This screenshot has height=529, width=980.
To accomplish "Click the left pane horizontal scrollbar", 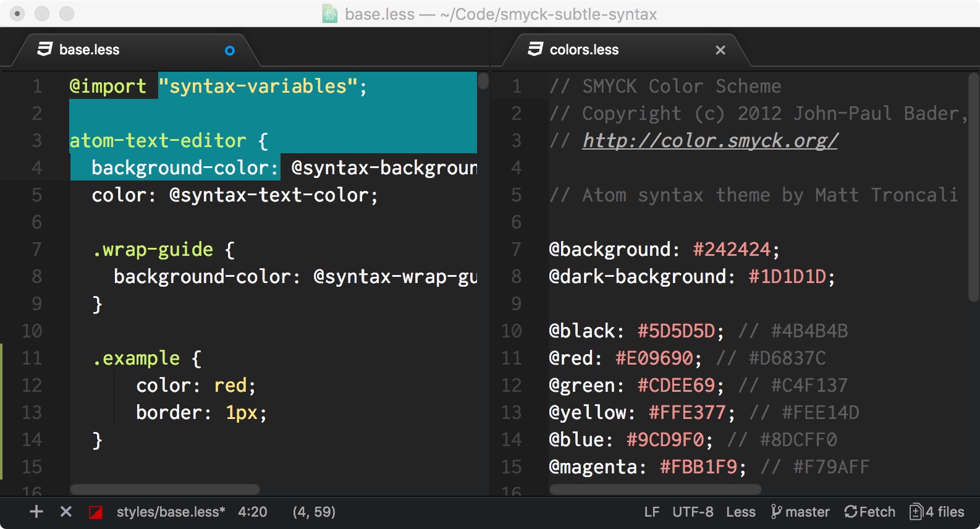I will tap(164, 489).
